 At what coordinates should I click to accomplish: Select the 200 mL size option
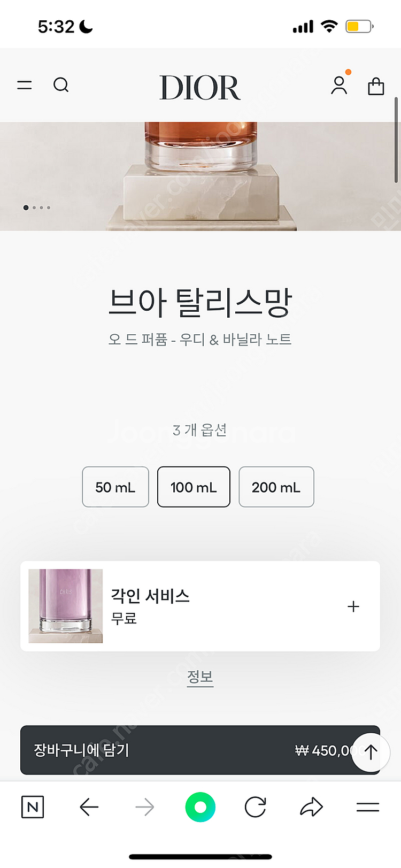pos(276,487)
